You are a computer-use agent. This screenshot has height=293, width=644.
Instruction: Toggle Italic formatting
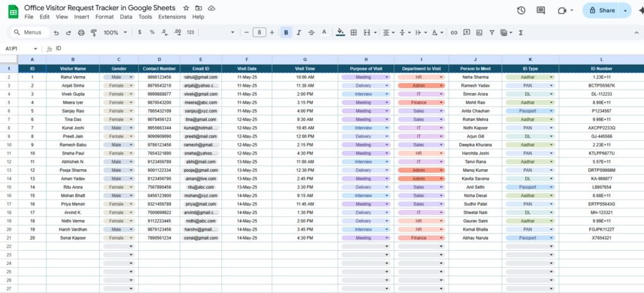coord(299,33)
